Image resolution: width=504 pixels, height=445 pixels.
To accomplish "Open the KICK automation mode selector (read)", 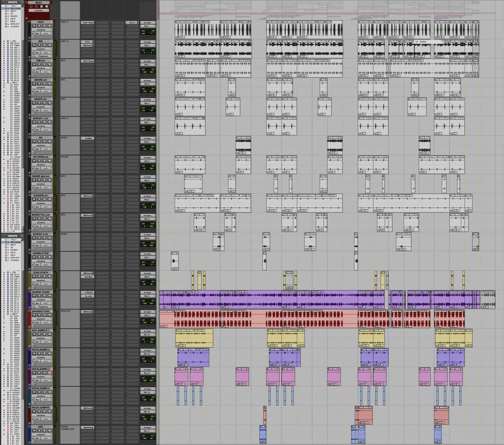I will coord(46,33).
